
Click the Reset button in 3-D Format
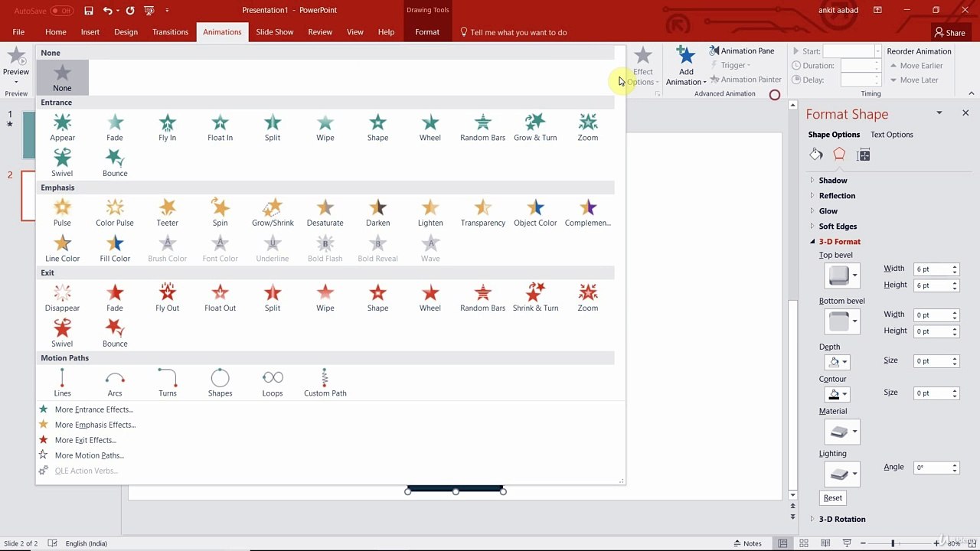[833, 498]
